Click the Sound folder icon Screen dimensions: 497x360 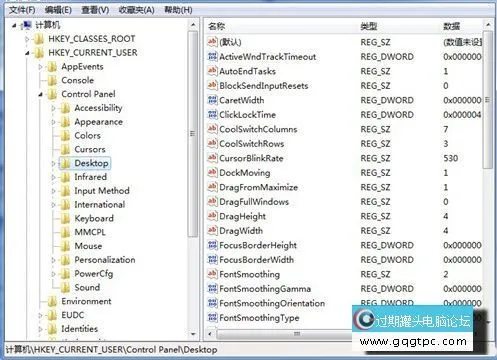click(x=66, y=287)
